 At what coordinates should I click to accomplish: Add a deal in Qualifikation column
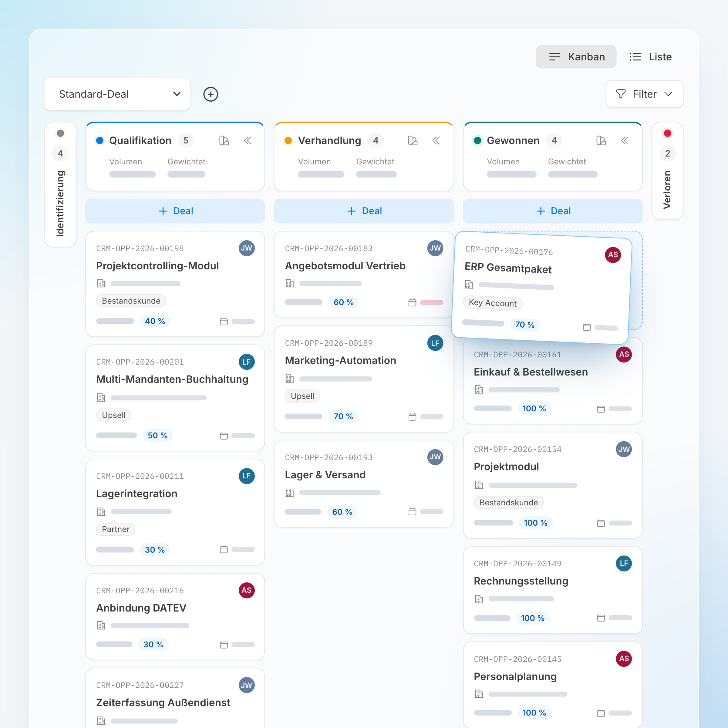tap(175, 211)
